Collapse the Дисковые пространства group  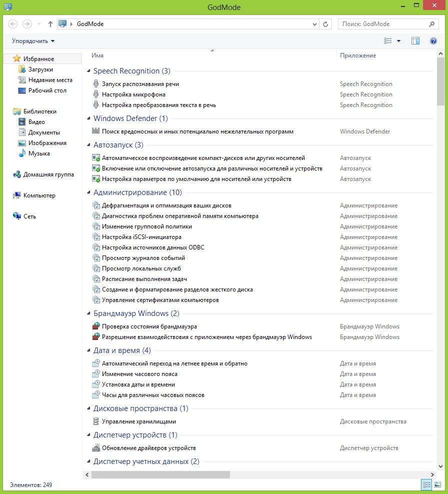(88, 408)
